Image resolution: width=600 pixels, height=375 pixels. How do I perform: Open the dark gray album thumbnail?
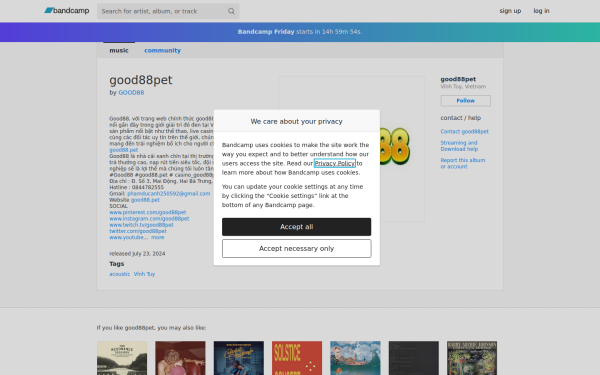(x=414, y=358)
